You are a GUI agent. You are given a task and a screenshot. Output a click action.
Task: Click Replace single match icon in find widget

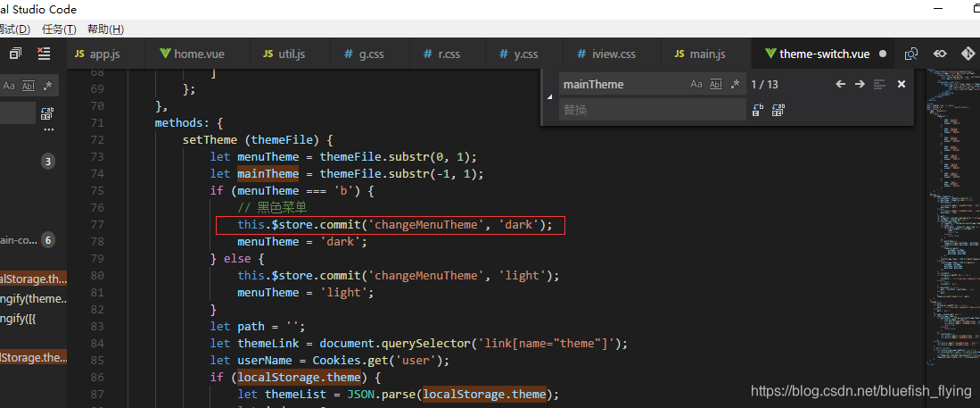(x=757, y=110)
